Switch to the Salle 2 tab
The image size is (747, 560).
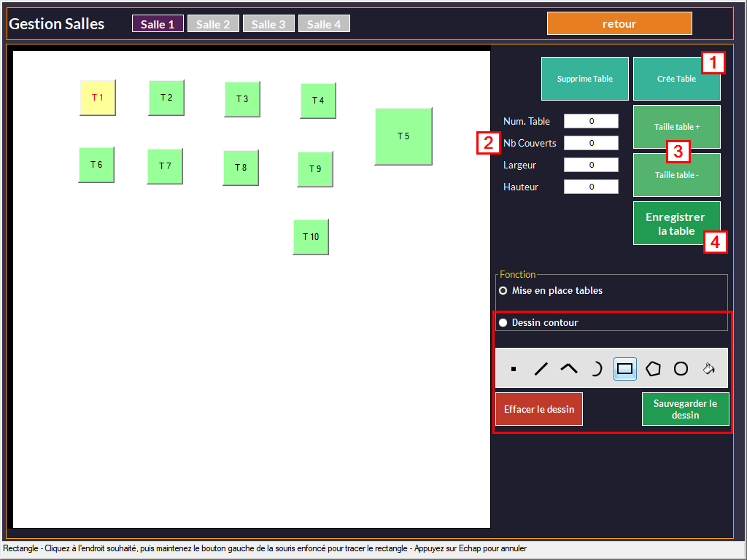[212, 24]
